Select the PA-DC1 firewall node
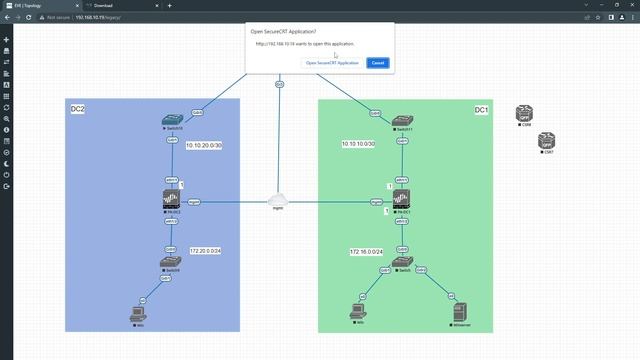The width and height of the screenshot is (640, 360). point(401,199)
